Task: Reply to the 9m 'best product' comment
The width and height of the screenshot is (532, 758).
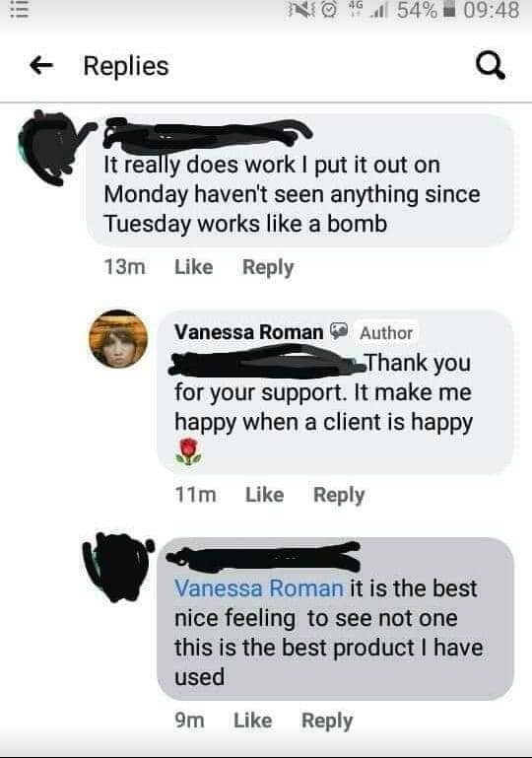Action: pos(327,721)
